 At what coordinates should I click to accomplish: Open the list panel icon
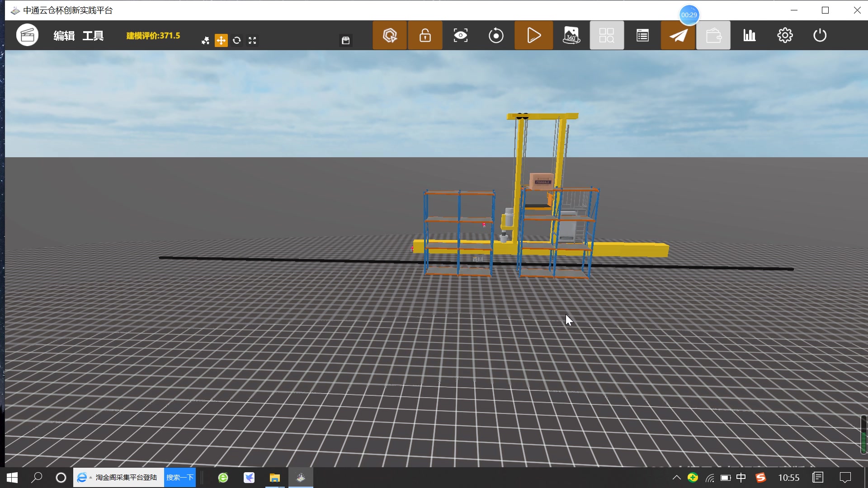[642, 35]
